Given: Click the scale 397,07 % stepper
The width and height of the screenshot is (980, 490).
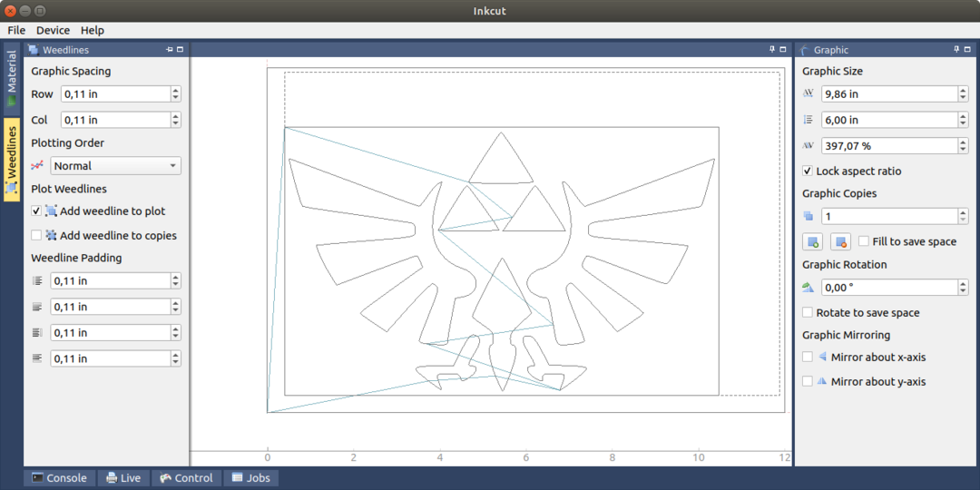Looking at the screenshot, I should click(x=963, y=145).
